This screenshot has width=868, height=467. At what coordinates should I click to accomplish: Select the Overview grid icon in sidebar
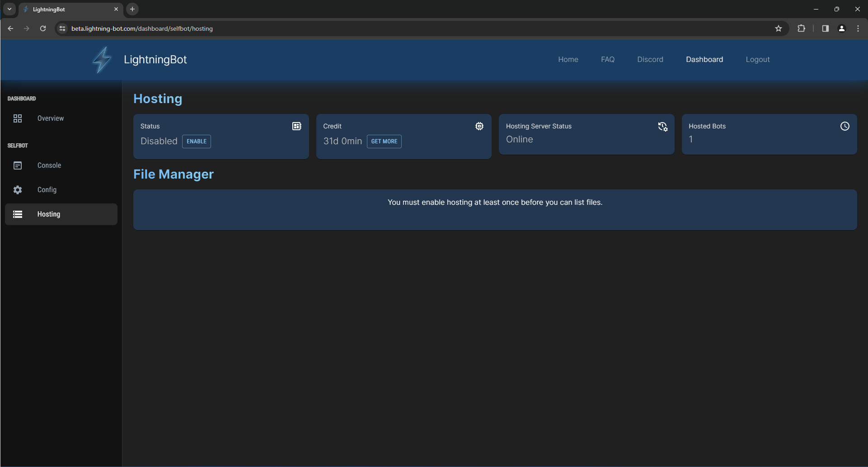[18, 118]
